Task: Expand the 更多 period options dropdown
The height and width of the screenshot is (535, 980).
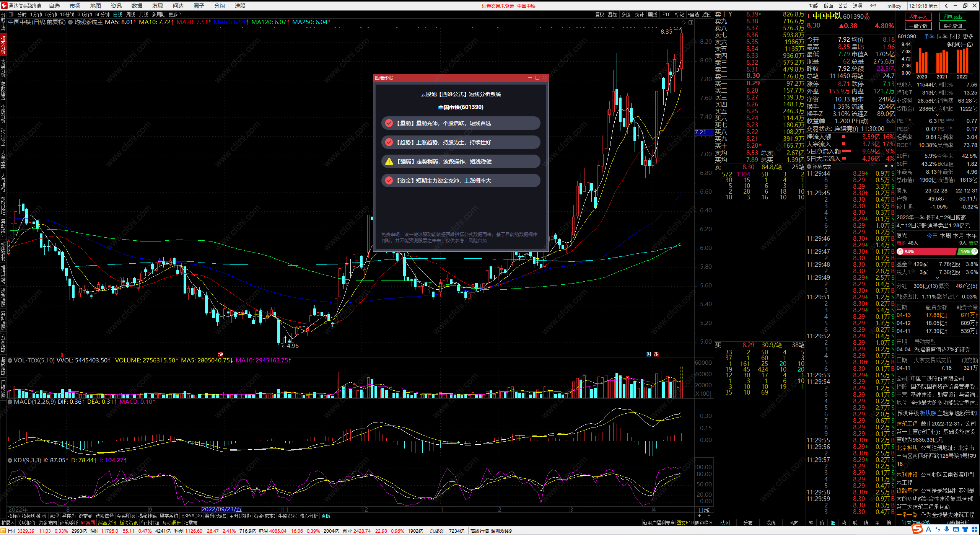Action: pyautogui.click(x=175, y=15)
